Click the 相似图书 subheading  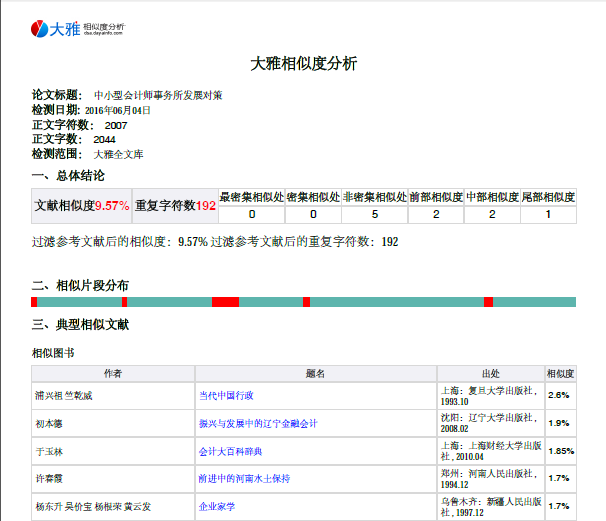(x=53, y=353)
